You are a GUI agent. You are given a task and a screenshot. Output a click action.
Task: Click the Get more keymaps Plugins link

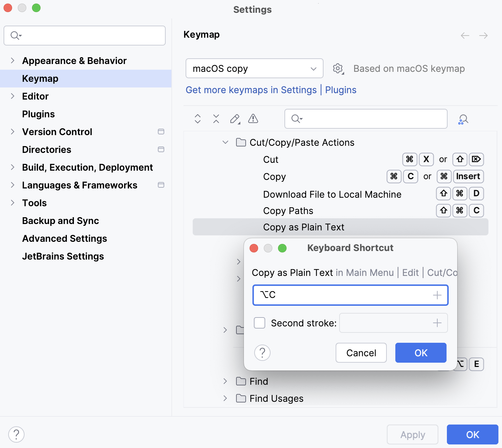(x=341, y=90)
